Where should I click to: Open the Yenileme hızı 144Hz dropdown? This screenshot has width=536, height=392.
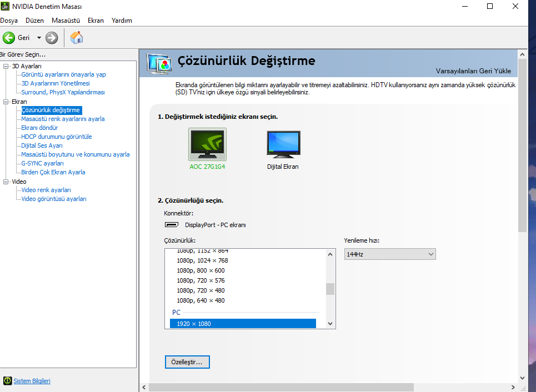(390, 254)
